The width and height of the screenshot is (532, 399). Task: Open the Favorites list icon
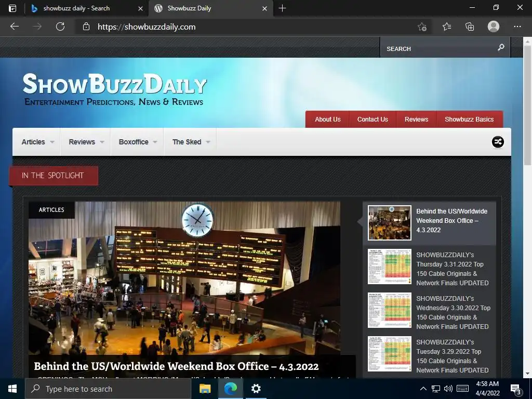446,26
